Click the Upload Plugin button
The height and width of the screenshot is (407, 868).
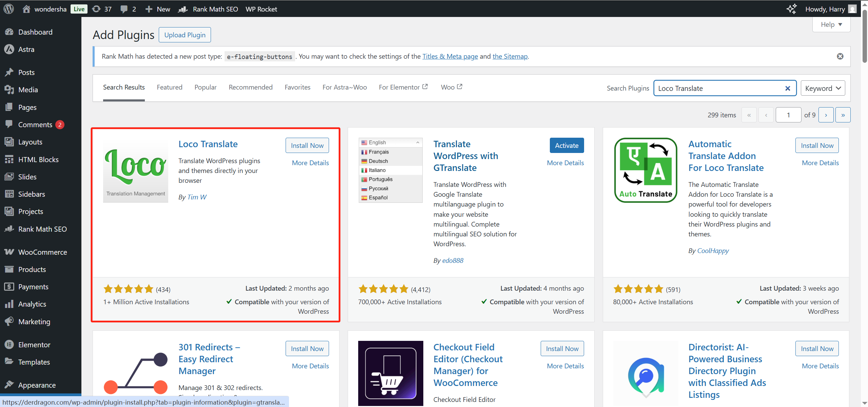click(185, 35)
